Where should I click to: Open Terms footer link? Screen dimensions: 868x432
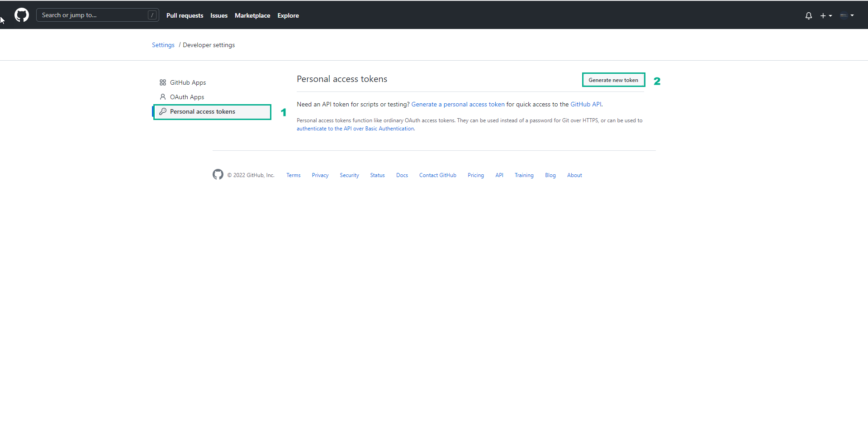coord(294,175)
